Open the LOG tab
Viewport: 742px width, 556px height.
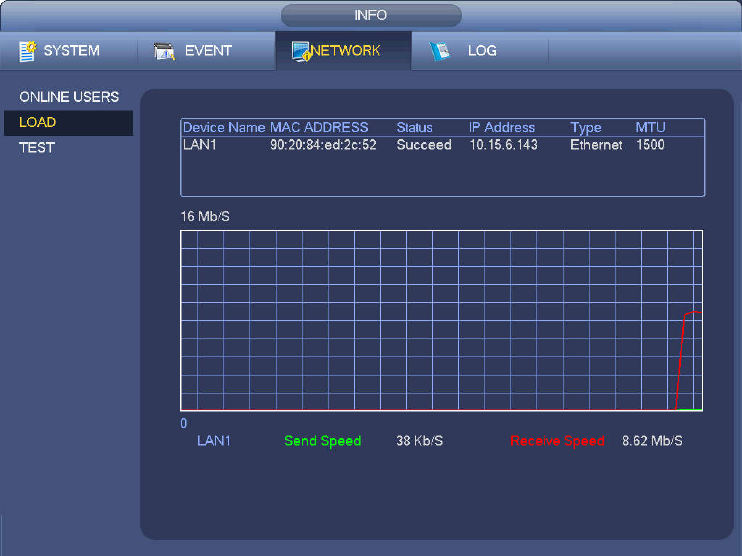tap(482, 51)
